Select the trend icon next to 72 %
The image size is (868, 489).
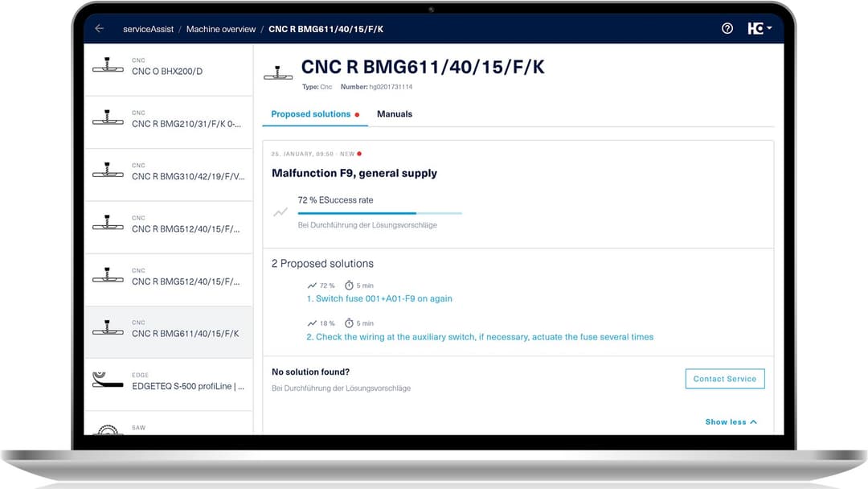pyautogui.click(x=312, y=286)
